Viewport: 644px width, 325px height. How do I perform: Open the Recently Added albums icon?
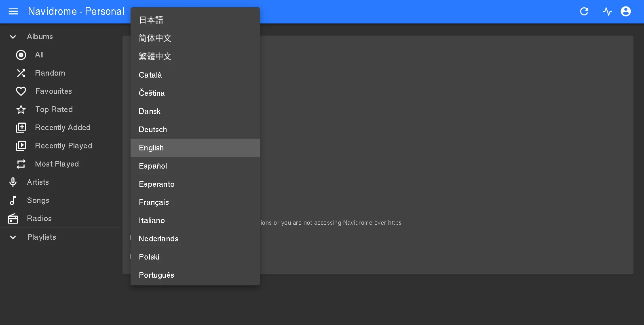pyautogui.click(x=21, y=128)
